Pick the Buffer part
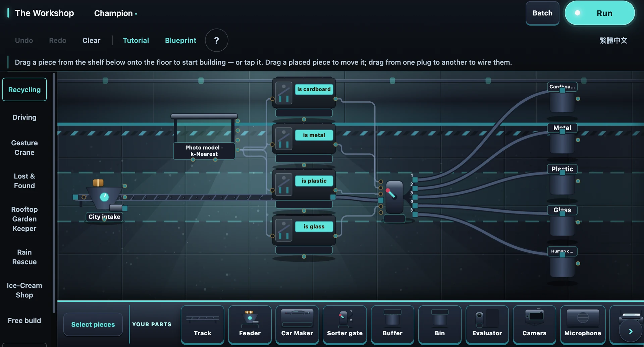The height and width of the screenshot is (347, 644). [392, 325]
